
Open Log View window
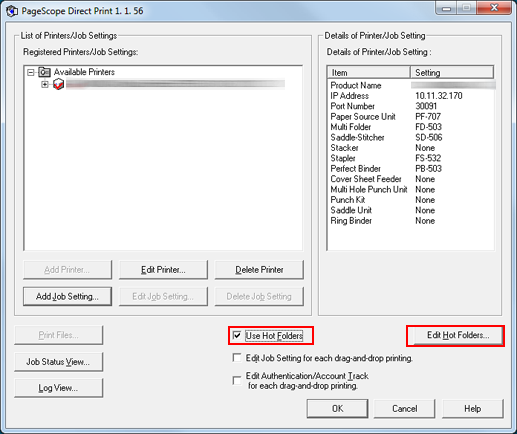(x=58, y=388)
